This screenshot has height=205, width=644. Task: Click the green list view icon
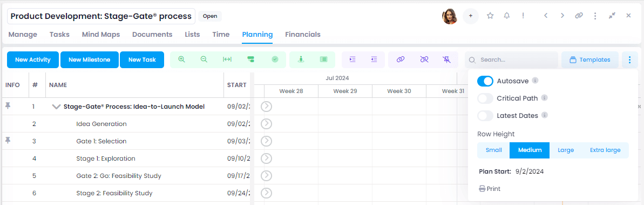tap(324, 59)
